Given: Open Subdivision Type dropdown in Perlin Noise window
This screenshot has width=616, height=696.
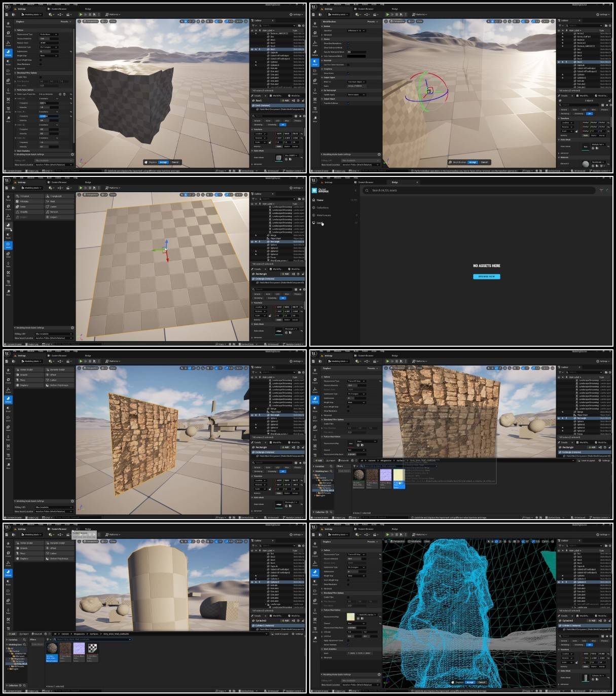Looking at the screenshot, I should [49, 47].
